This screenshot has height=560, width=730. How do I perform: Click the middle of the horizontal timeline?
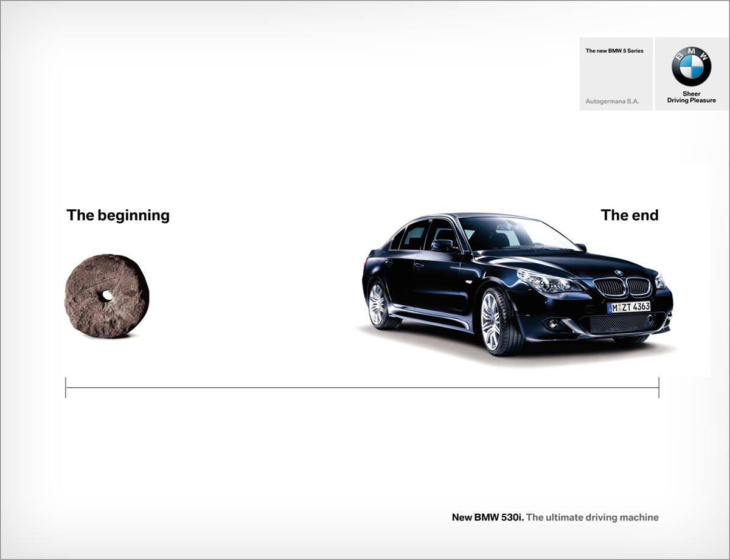362,387
